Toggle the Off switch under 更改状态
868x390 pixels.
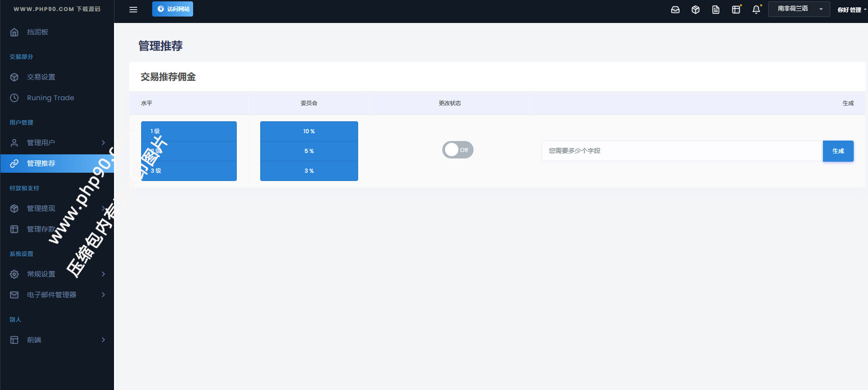(457, 150)
